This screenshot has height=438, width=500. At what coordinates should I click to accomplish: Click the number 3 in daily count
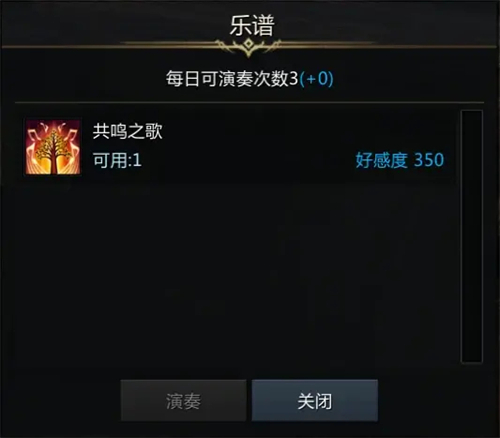click(x=293, y=79)
